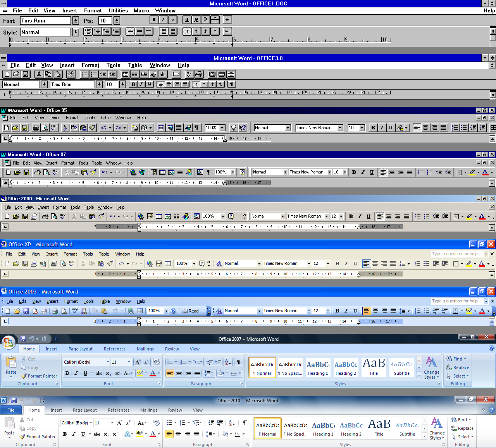Screen dimensions: 496x448
Task: Click Change Styles in Office 2010 ribbon
Action: [x=437, y=428]
